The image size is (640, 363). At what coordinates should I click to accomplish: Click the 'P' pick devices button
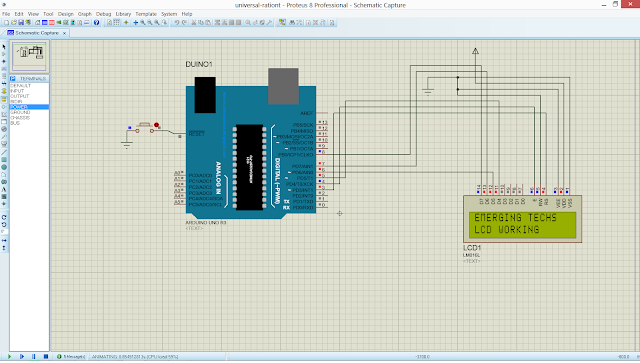[x=13, y=78]
